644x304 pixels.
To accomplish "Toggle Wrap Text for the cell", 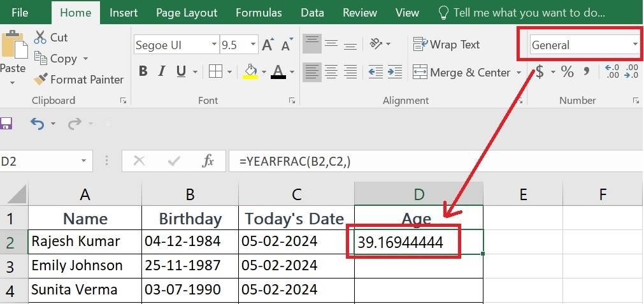I will (x=446, y=45).
